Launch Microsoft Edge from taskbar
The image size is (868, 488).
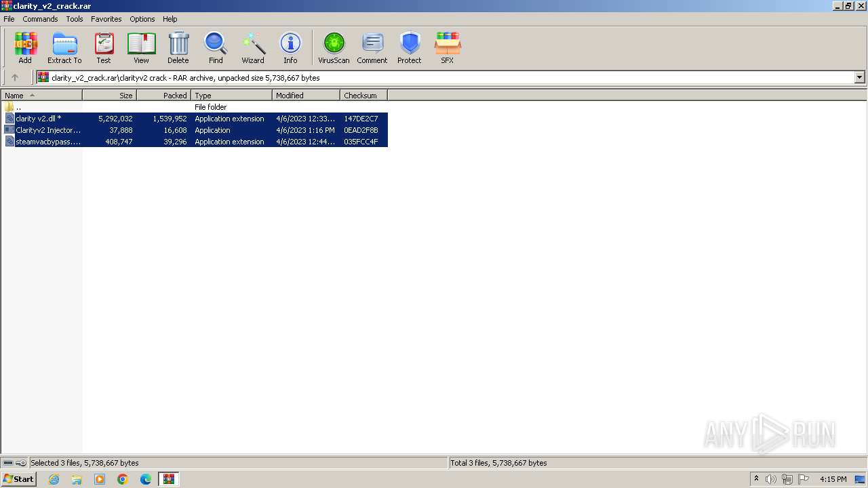tap(146, 479)
